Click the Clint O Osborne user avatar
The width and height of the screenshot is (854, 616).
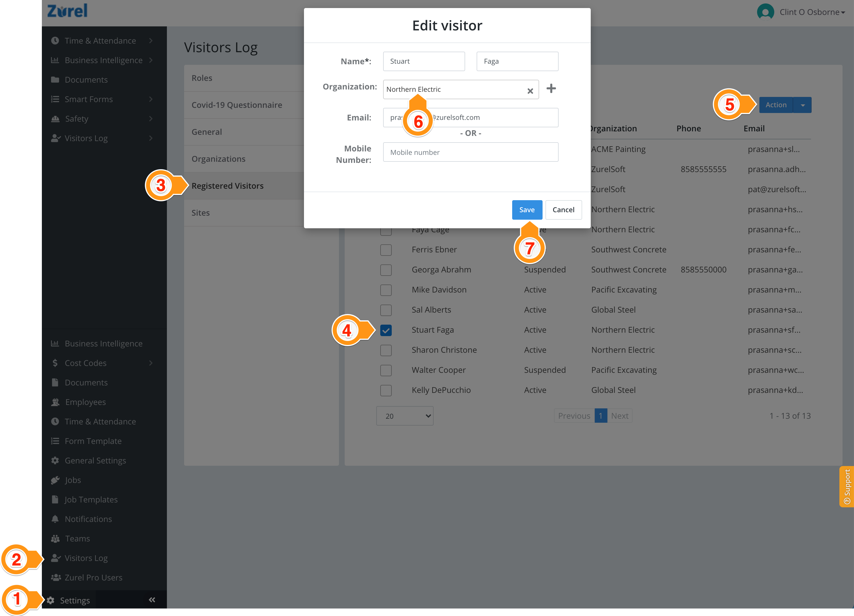click(765, 12)
